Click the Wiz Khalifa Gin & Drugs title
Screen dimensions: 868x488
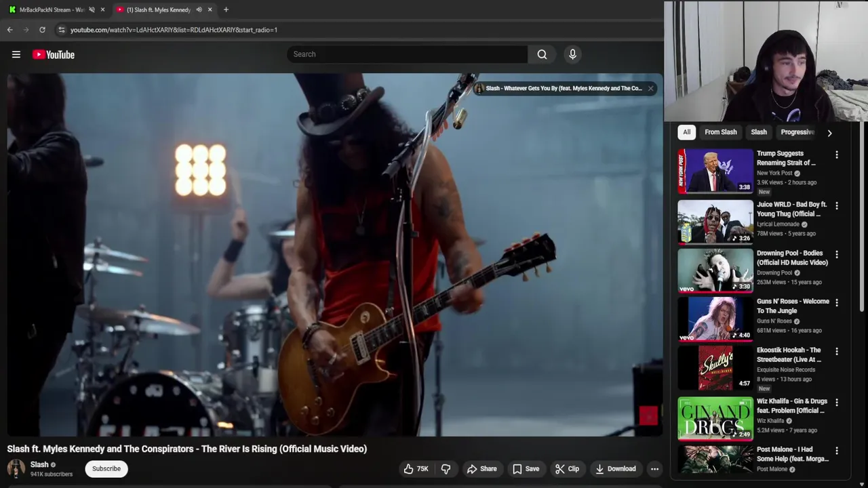tap(792, 405)
